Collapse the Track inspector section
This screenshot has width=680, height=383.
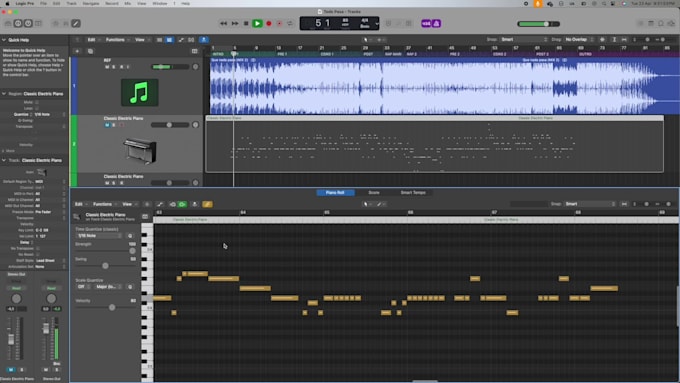4,160
